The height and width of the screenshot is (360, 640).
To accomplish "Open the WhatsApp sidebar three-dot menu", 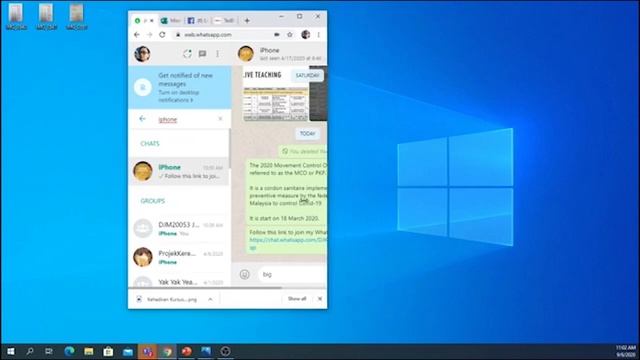I will pyautogui.click(x=218, y=53).
